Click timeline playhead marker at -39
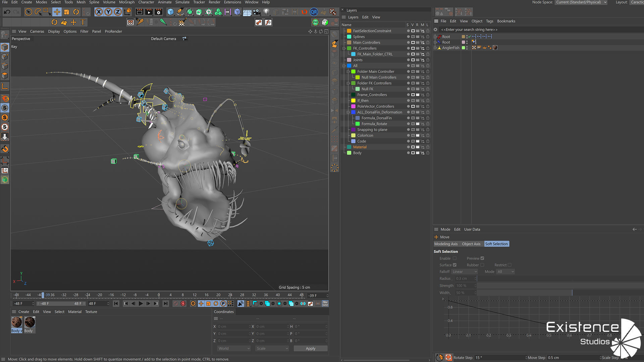 pos(43,295)
